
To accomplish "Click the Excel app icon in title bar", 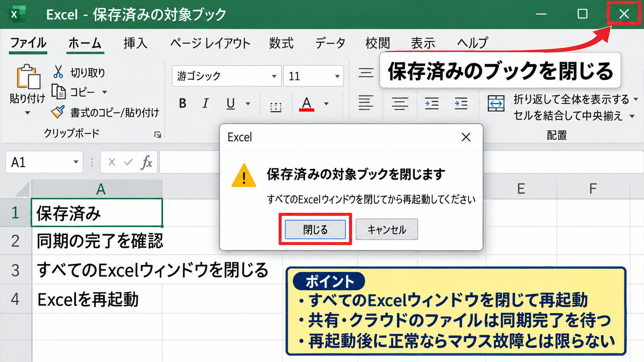I will click(17, 15).
